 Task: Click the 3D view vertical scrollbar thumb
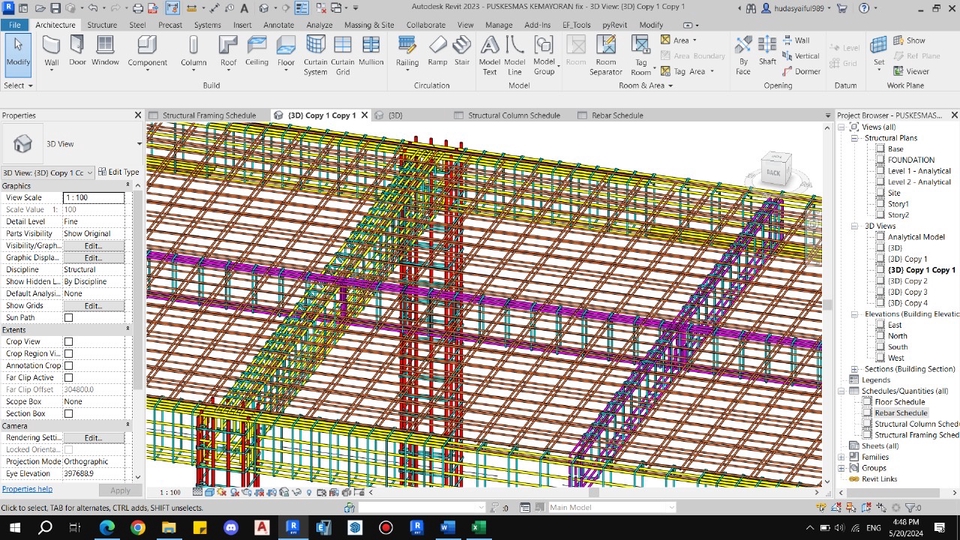[x=827, y=304]
